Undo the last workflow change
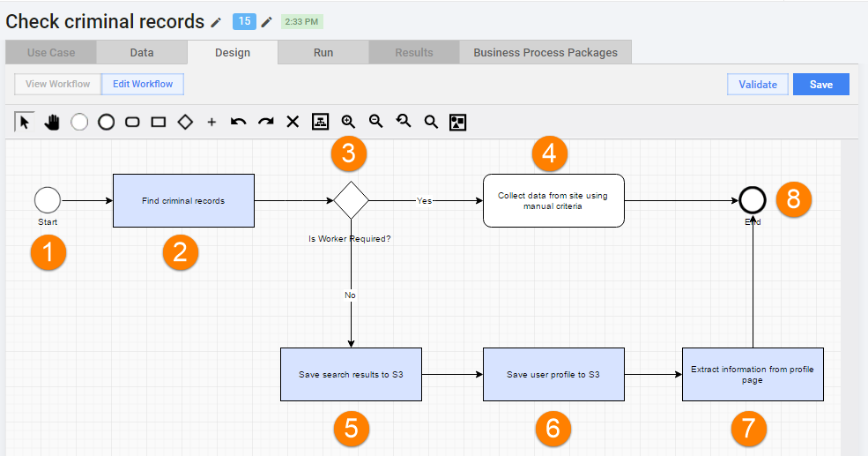868x456 pixels. click(239, 122)
